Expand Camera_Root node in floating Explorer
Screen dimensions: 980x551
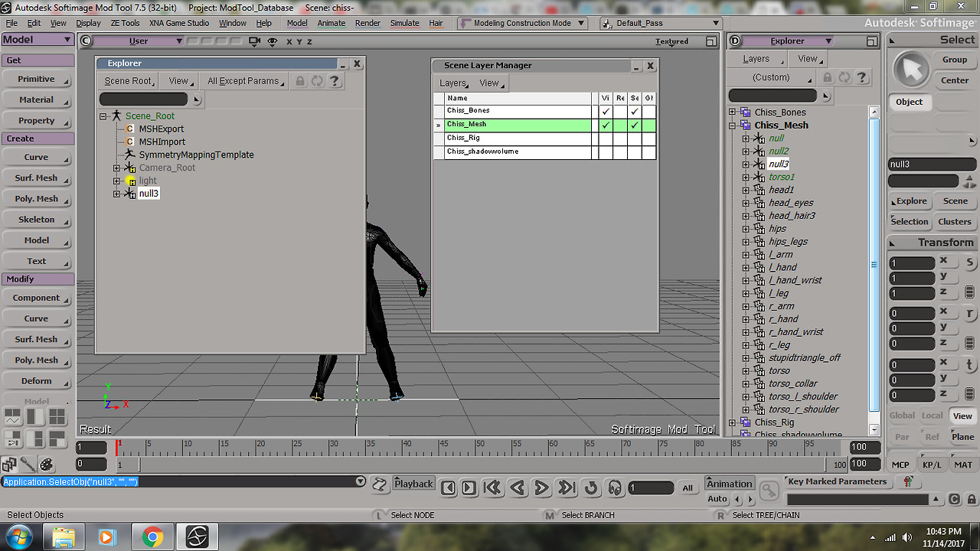116,168
